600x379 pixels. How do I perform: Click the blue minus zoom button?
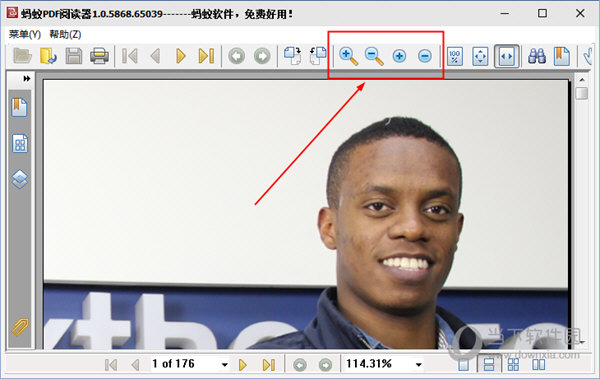click(425, 56)
